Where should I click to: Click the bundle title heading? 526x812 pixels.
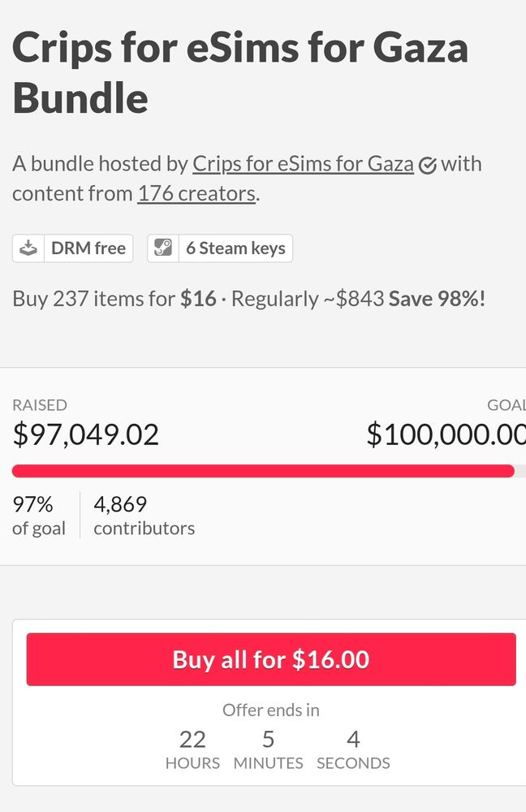240,72
